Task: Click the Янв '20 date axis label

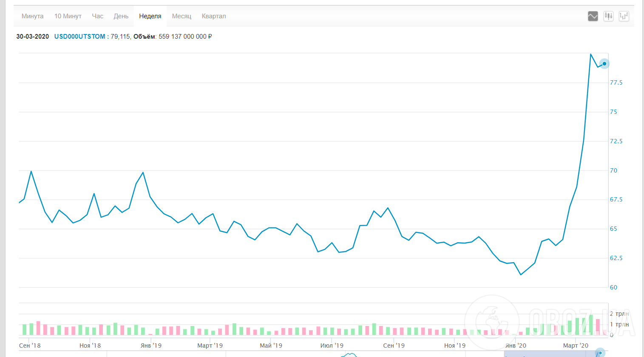Action: point(515,346)
